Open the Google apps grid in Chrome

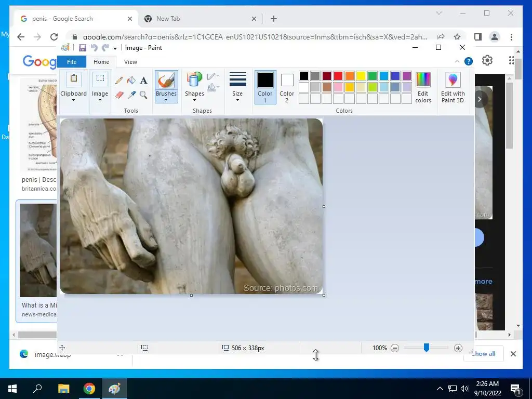(x=511, y=60)
